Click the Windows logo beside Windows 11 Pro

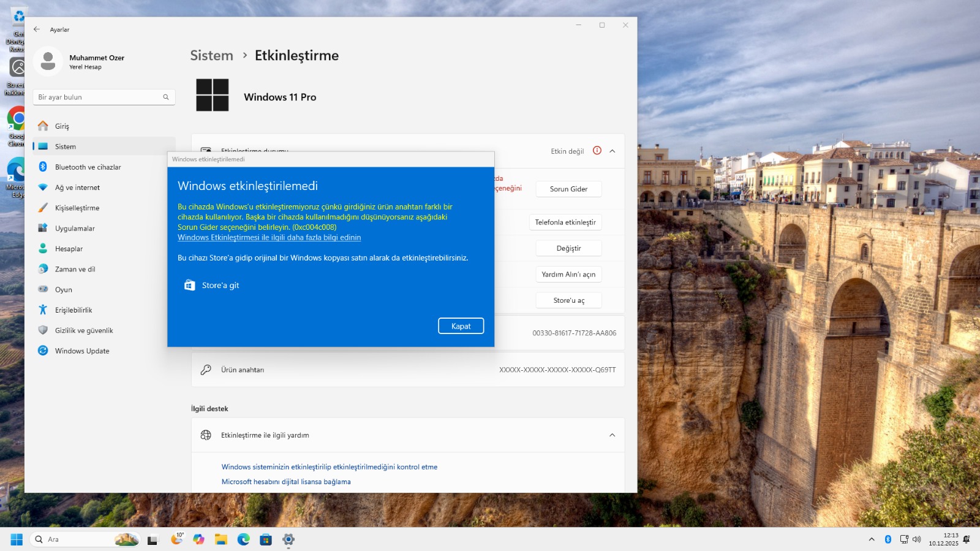coord(213,95)
